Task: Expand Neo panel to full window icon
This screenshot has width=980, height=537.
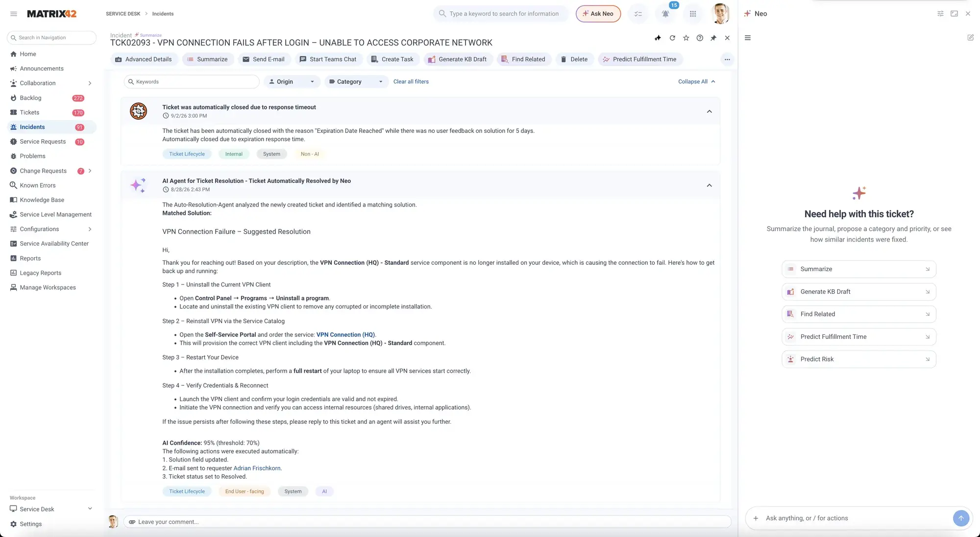Action: [x=954, y=14]
